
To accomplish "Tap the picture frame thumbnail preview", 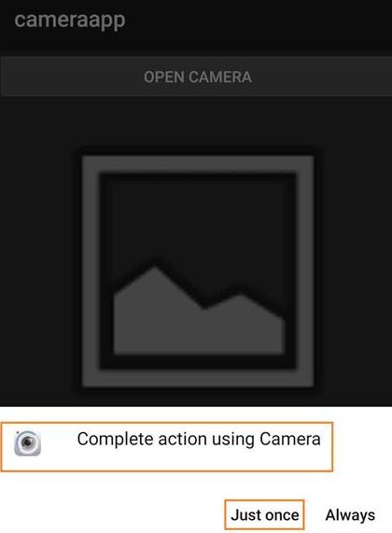I will click(x=198, y=272).
